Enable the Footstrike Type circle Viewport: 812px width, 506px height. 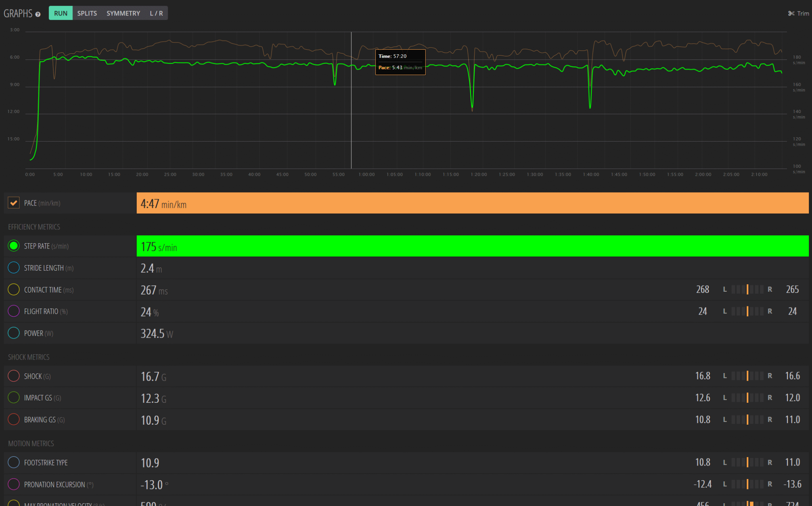click(x=13, y=462)
